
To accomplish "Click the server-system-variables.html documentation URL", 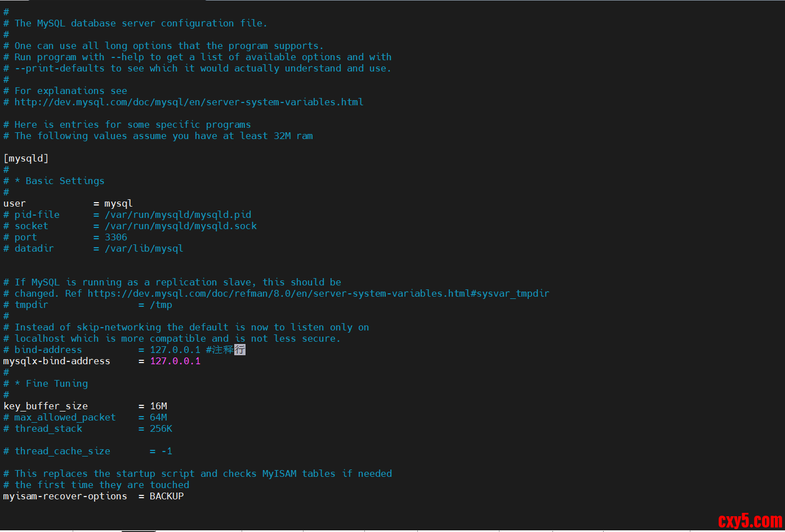I will 189,102.
